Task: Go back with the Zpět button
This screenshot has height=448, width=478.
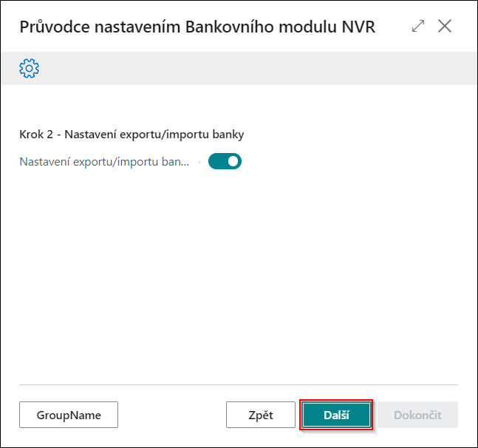Action: (261, 415)
